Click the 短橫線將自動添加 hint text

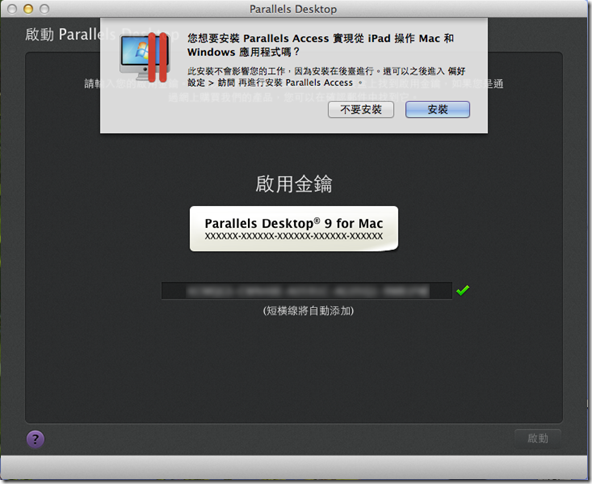tap(308, 311)
